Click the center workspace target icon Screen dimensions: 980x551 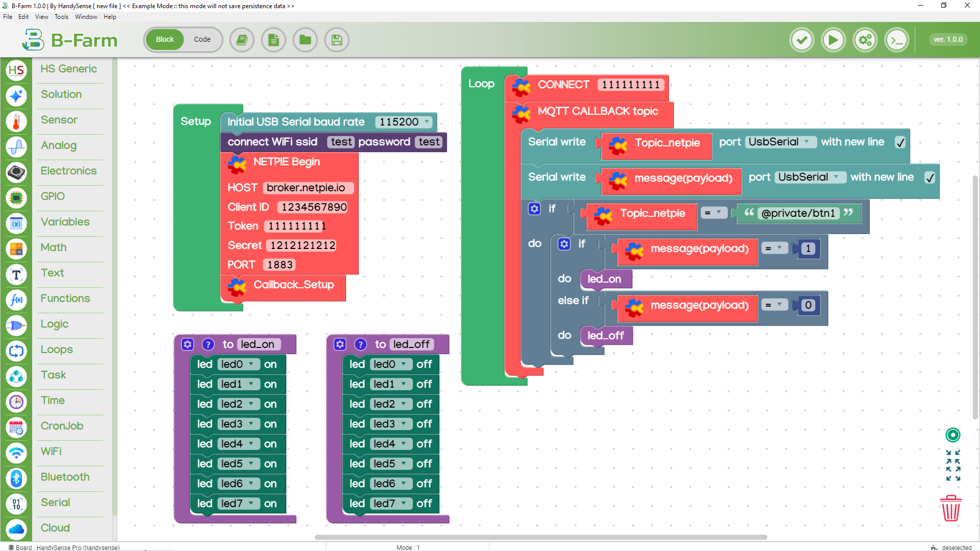pos(952,435)
